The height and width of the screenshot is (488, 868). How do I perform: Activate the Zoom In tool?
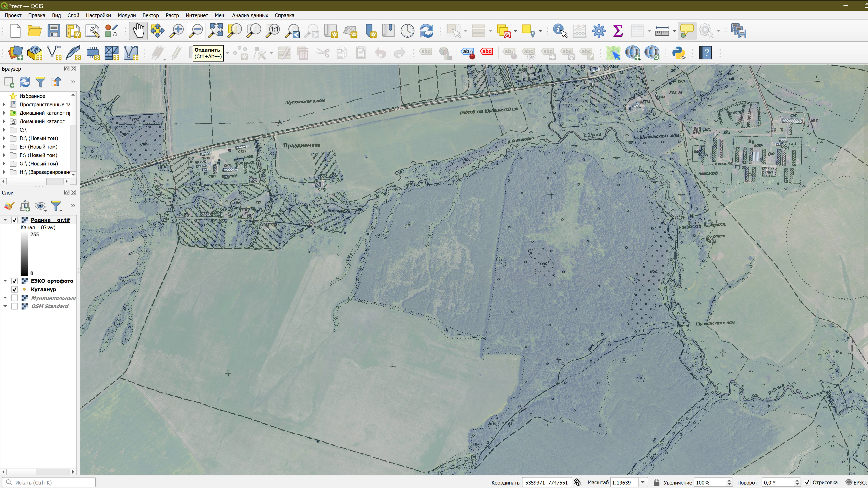(176, 31)
